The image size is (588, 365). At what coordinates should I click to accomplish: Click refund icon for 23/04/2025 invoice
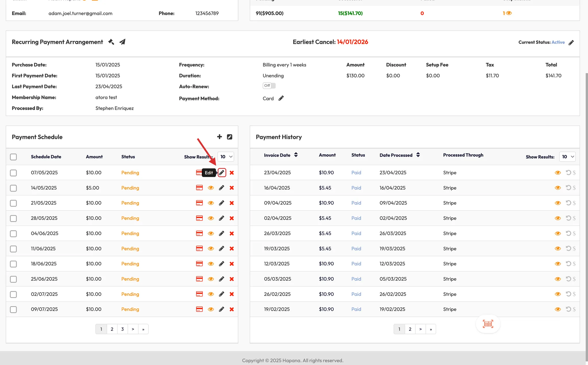(568, 173)
